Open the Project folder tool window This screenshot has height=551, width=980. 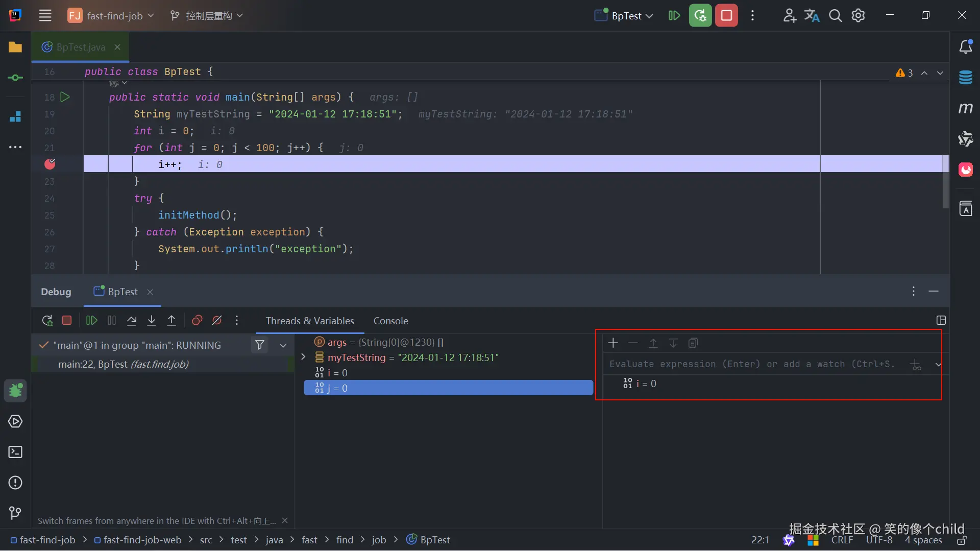point(15,47)
